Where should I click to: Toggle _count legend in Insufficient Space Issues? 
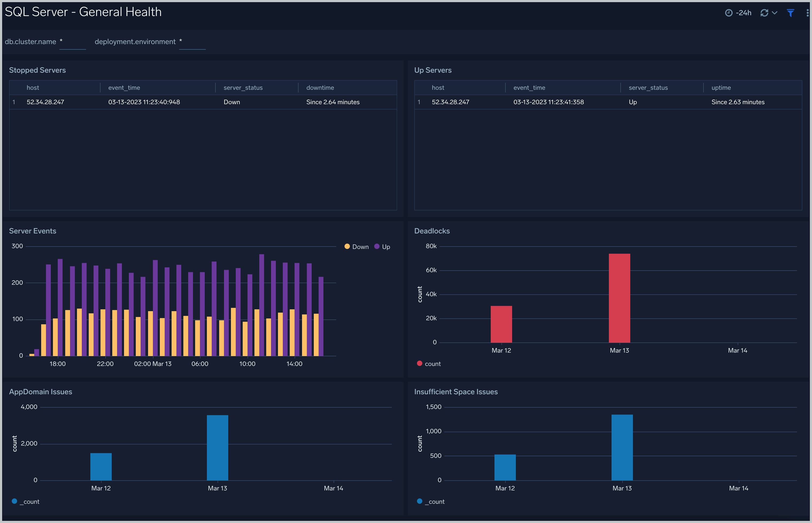point(431,502)
